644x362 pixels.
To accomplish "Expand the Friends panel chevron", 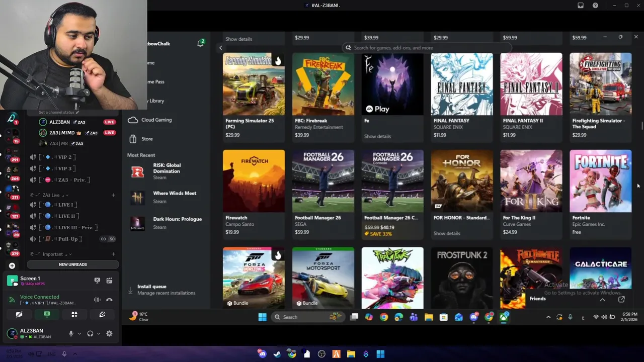I will coord(602,299).
